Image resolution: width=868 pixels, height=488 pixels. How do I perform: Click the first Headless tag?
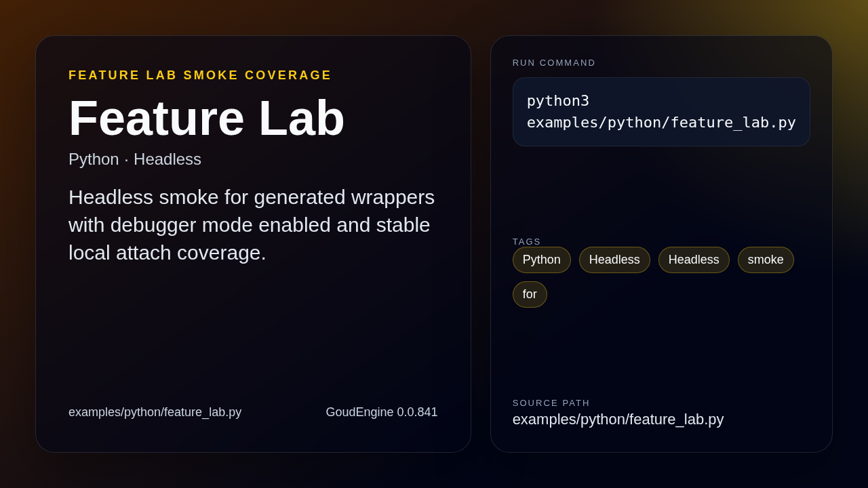tap(614, 260)
